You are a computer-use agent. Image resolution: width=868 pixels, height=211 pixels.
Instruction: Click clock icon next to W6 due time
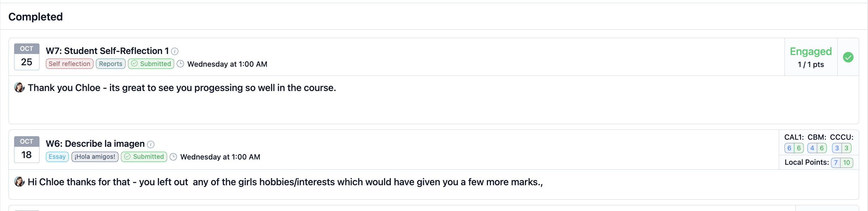pyautogui.click(x=173, y=157)
